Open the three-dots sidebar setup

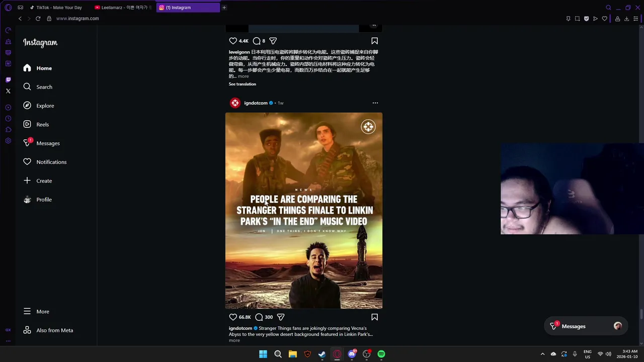tap(8, 341)
